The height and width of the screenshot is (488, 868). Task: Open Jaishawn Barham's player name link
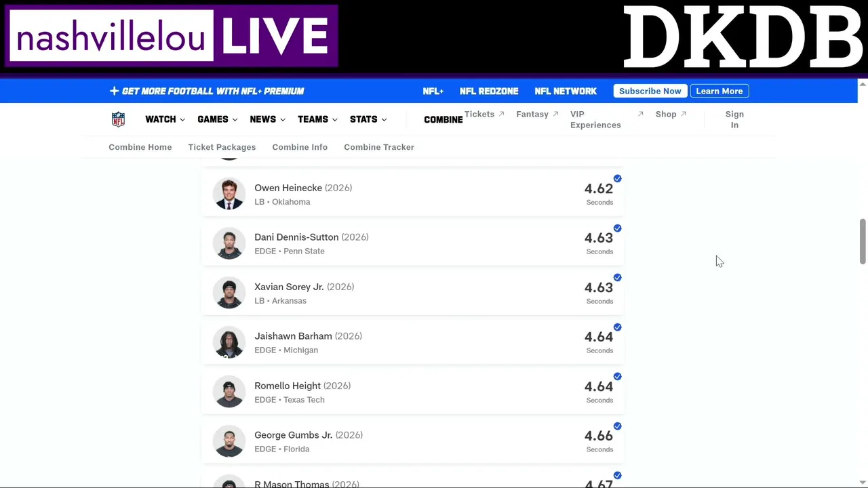pyautogui.click(x=293, y=336)
